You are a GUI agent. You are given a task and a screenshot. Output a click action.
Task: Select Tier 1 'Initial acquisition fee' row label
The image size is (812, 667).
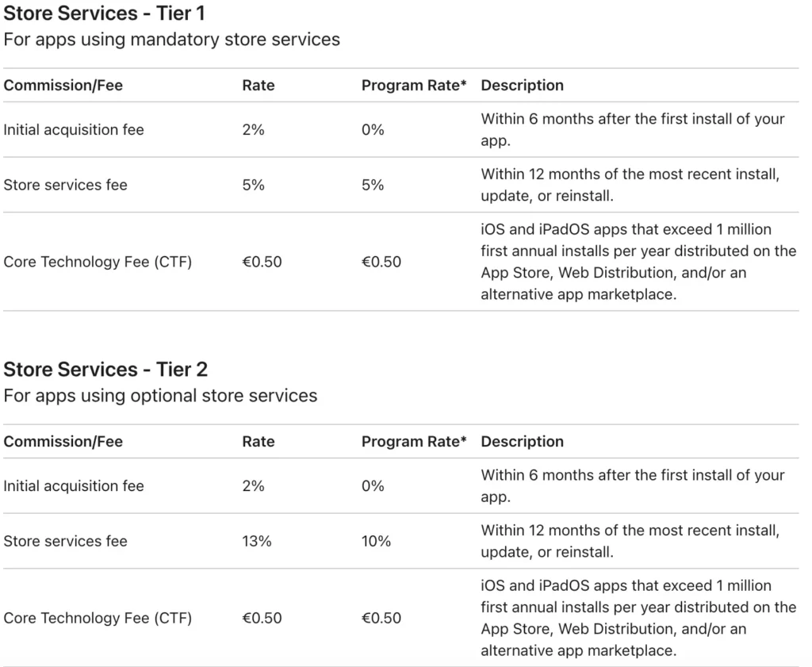click(74, 129)
